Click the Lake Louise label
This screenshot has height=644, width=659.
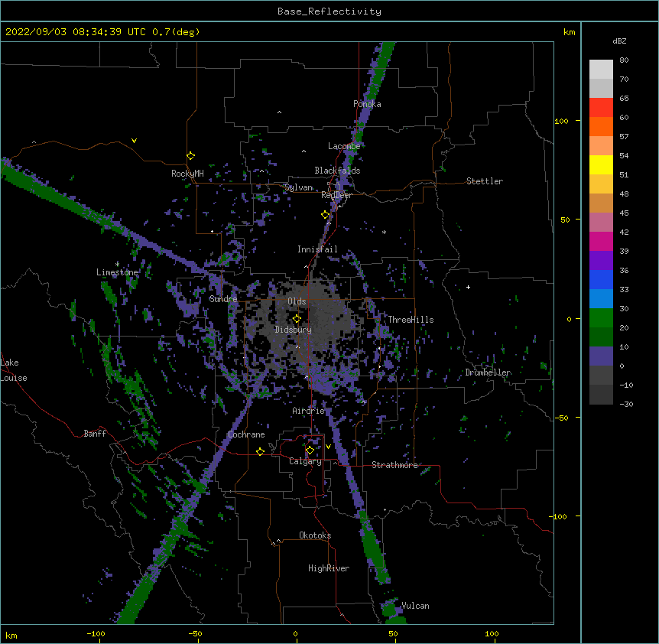click(14, 370)
